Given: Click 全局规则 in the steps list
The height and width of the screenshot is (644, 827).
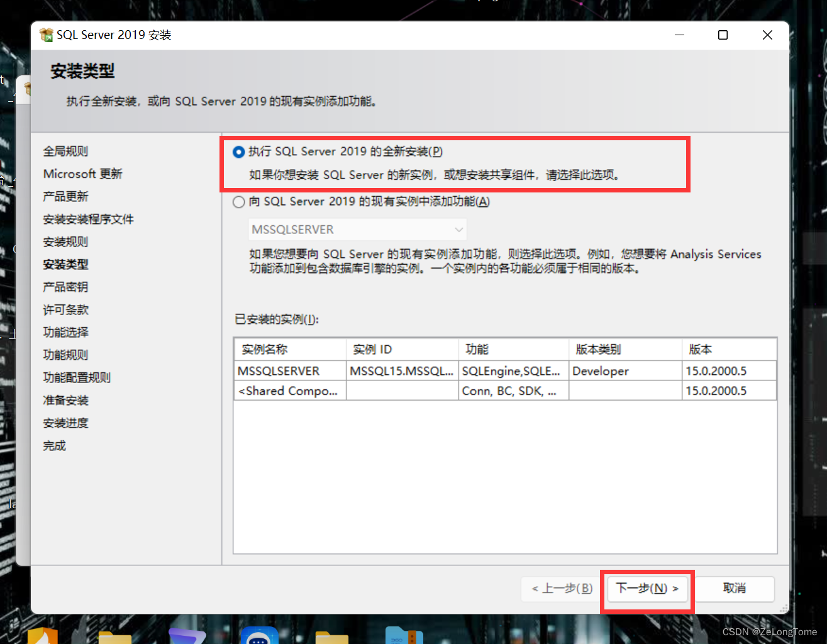Looking at the screenshot, I should [x=65, y=152].
